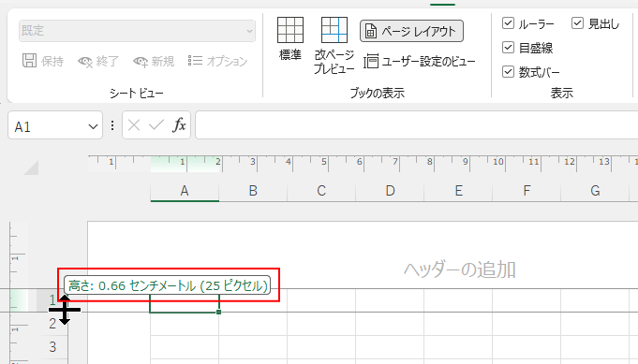
Task: Click the ヘッダーの追加 header area
Action: pos(460,269)
